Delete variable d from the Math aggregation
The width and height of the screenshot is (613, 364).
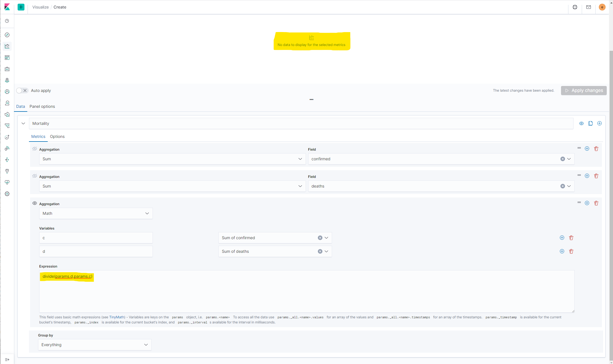pos(571,251)
